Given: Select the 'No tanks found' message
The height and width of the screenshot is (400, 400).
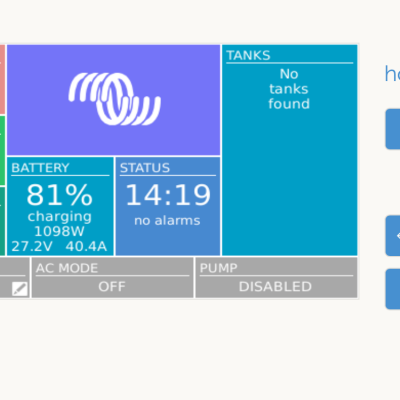Looking at the screenshot, I should tap(289, 89).
